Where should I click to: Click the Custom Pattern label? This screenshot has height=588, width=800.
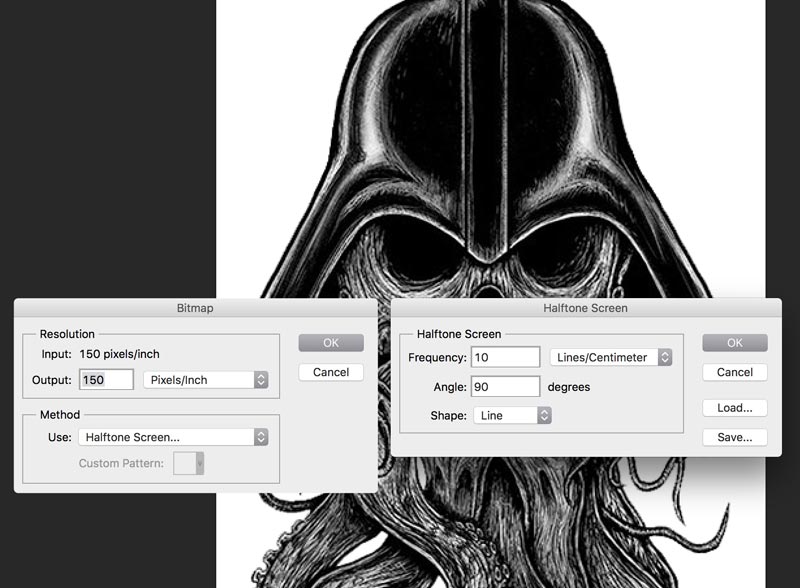[121, 463]
